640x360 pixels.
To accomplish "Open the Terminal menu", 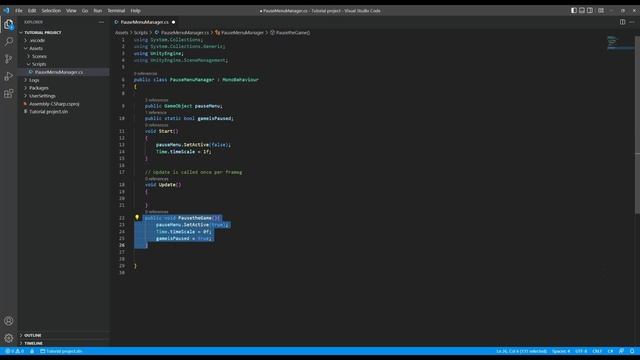I will coord(116,11).
